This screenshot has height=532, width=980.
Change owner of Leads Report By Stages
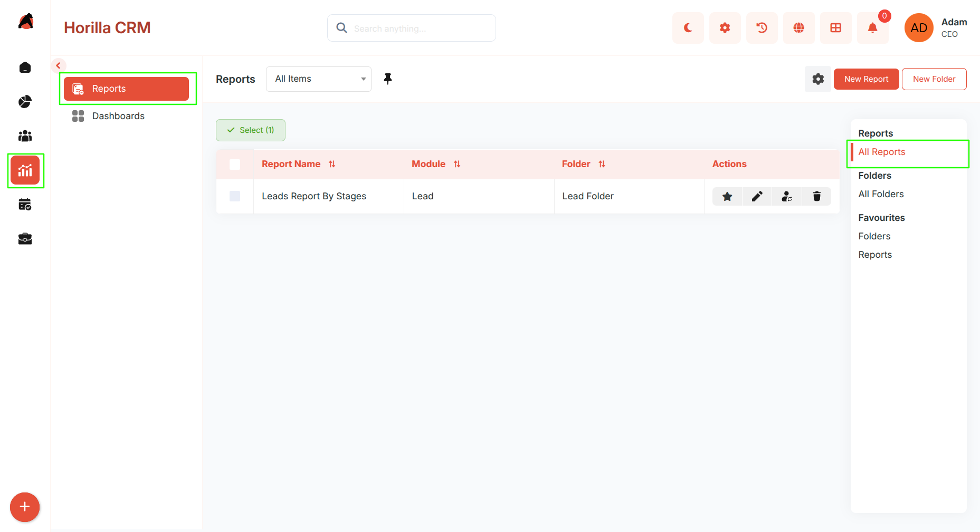pos(787,197)
